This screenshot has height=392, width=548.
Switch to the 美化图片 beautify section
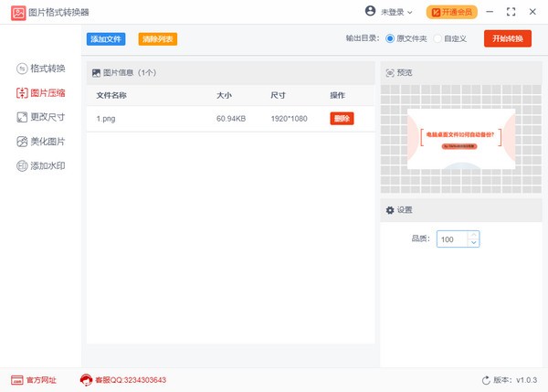(42, 142)
